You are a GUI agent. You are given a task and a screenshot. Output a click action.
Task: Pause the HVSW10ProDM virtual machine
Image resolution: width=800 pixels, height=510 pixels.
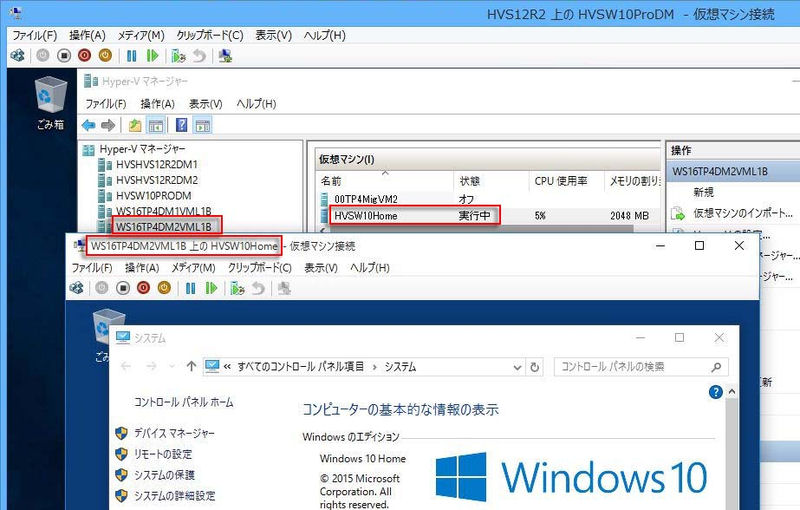pyautogui.click(x=132, y=55)
